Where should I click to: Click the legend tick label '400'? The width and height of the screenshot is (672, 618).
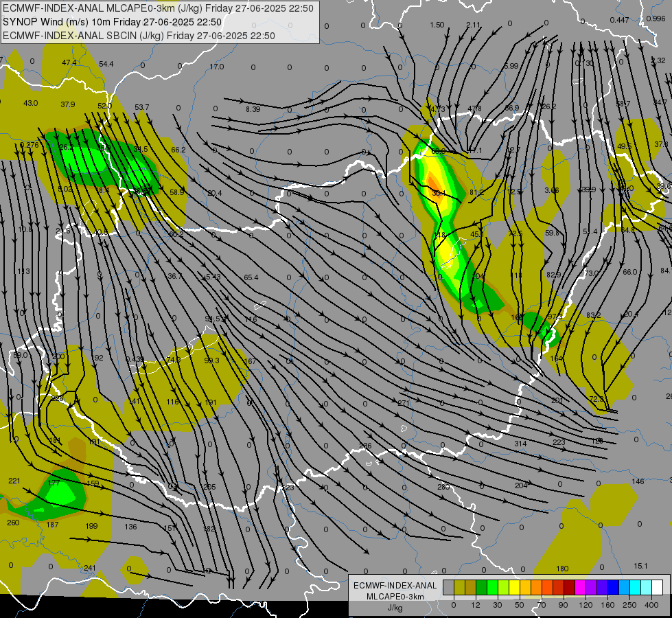(x=651, y=605)
